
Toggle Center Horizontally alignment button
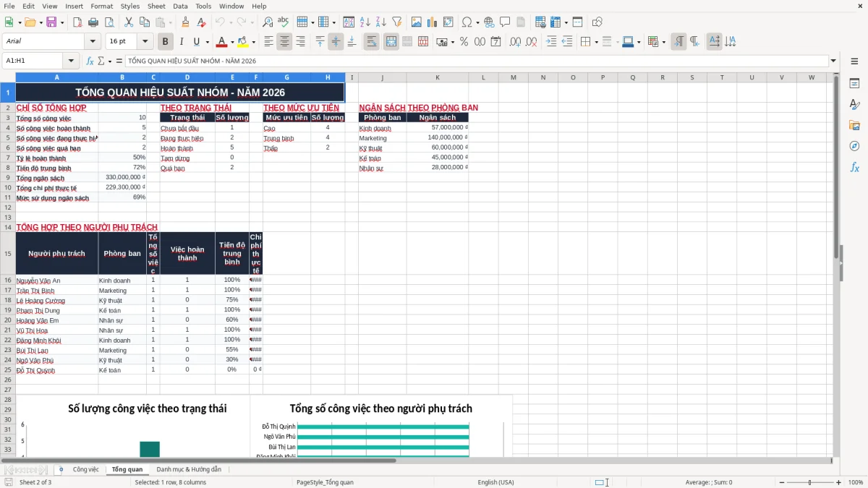click(x=284, y=42)
